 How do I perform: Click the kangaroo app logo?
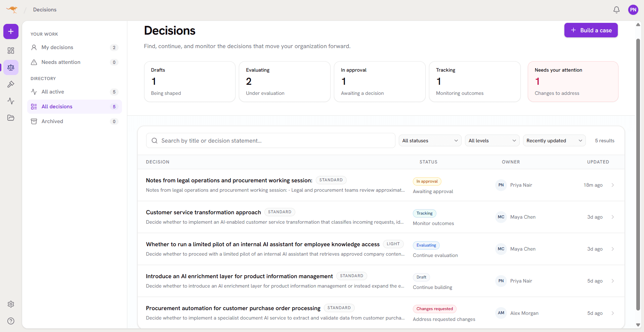click(12, 9)
